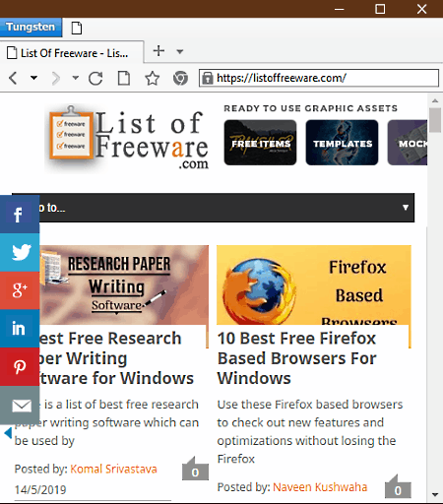443x504 pixels.
Task: Share on Pinterest sidebar icon
Action: pos(19,366)
